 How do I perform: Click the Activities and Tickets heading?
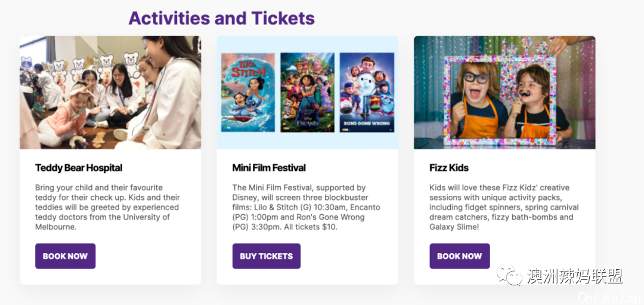click(x=222, y=18)
